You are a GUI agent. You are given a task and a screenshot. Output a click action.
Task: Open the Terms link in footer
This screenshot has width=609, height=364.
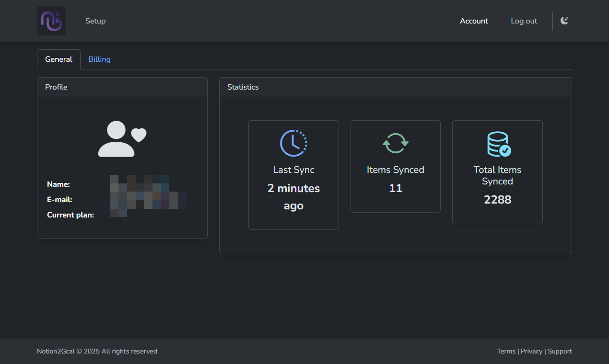(x=506, y=351)
